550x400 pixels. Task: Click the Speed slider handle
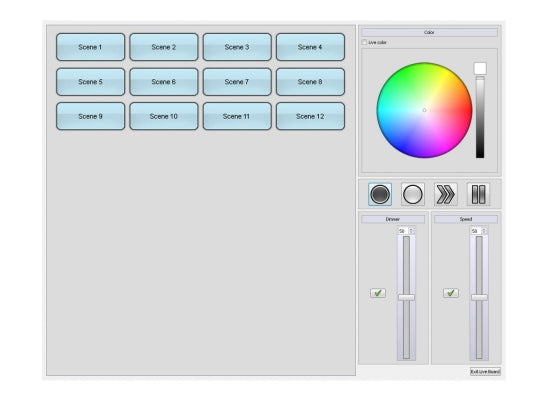(479, 298)
